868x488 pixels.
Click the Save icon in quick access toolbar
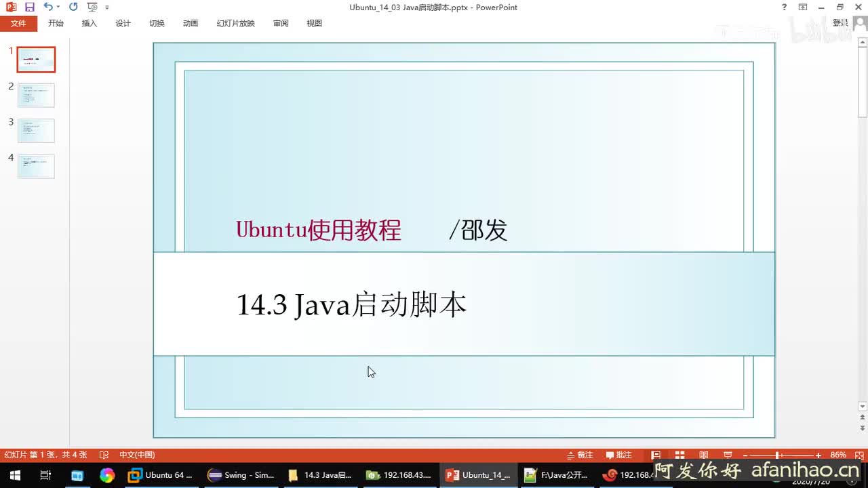[29, 7]
